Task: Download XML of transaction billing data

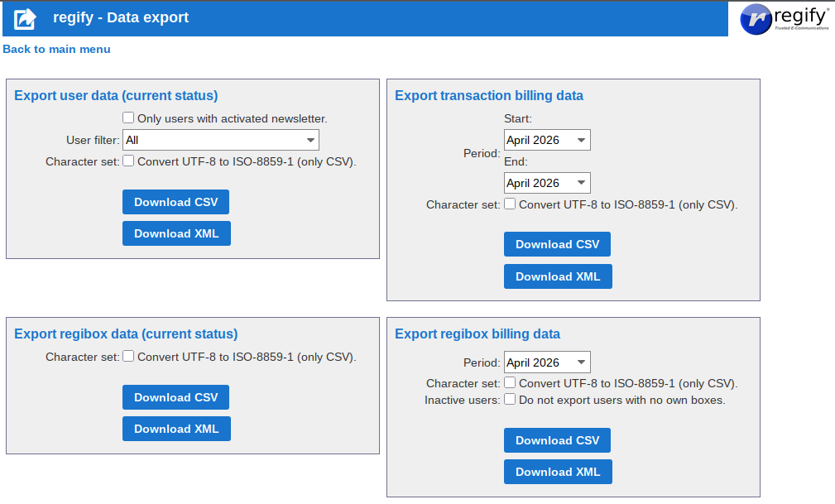Action: 558,276
